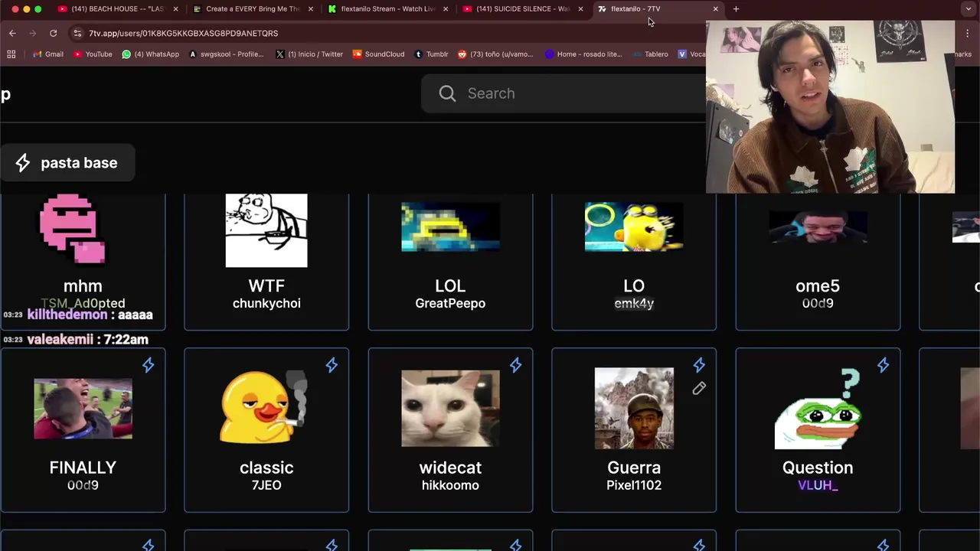Switch to the Create a EVERY Bring Me tab
Screen dimensions: 980x551
pyautogui.click(x=253, y=9)
